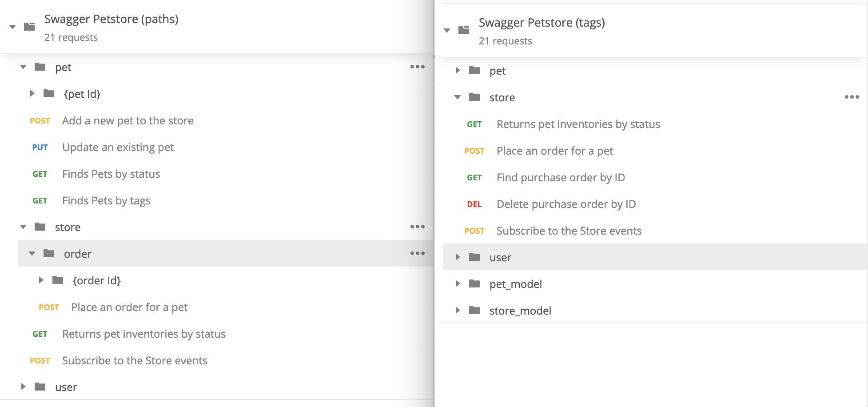Open more options for store folder in tags
This screenshot has height=407, width=868.
[x=852, y=97]
